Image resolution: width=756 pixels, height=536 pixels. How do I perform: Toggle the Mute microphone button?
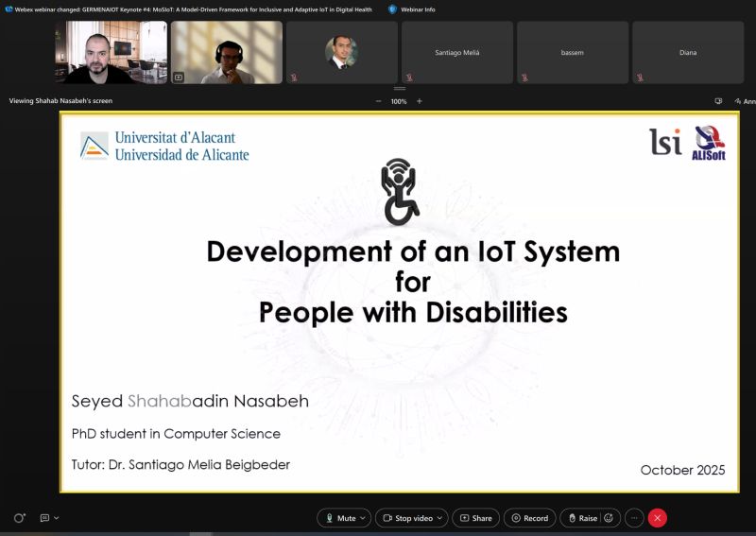pos(340,518)
